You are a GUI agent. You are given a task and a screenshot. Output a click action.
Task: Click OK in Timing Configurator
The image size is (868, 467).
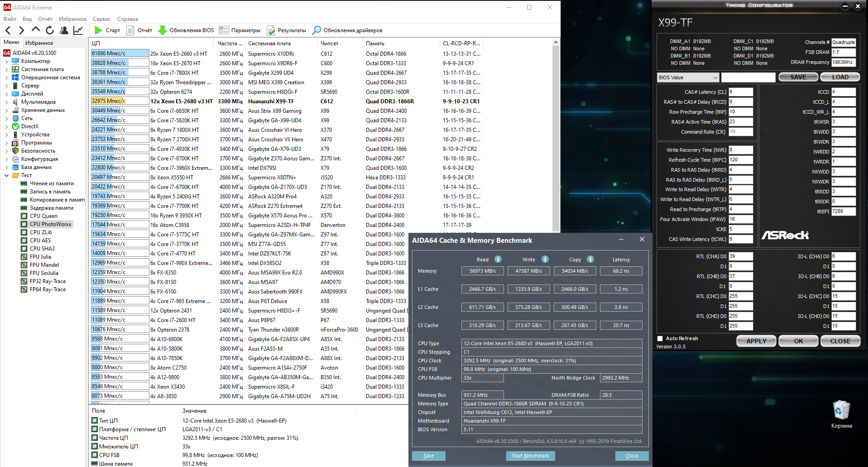(x=798, y=341)
